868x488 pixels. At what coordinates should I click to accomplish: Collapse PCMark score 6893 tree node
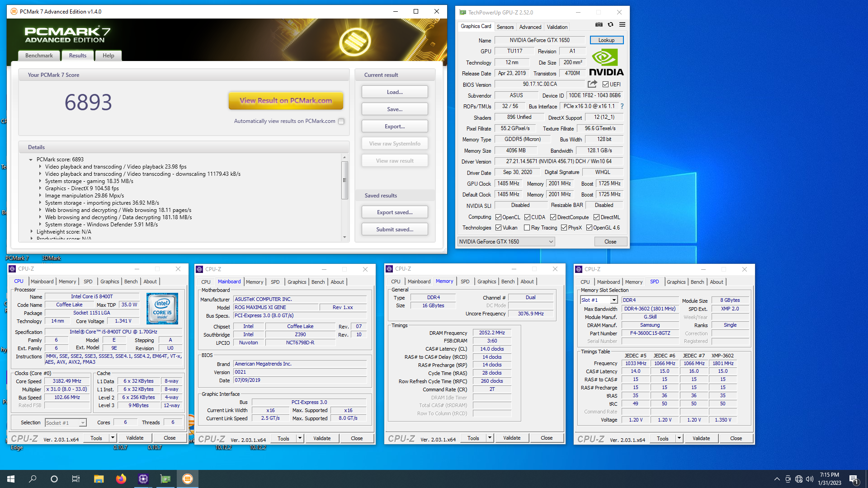click(31, 160)
